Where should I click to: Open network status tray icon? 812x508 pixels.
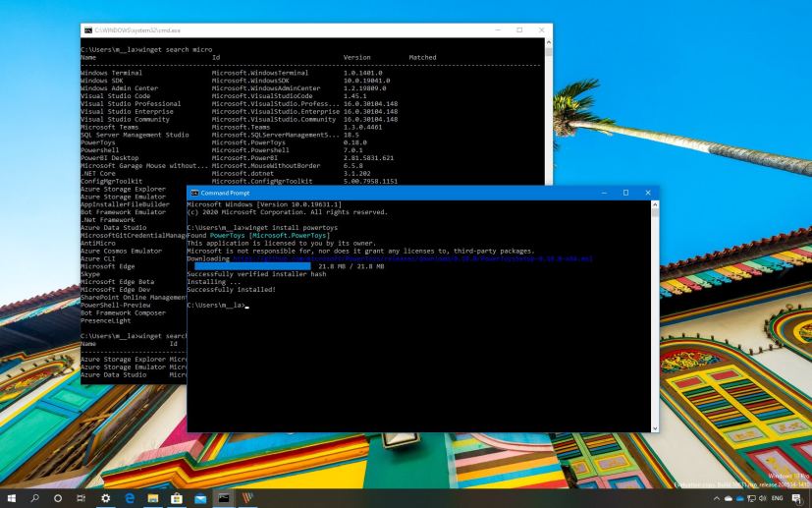click(x=751, y=499)
